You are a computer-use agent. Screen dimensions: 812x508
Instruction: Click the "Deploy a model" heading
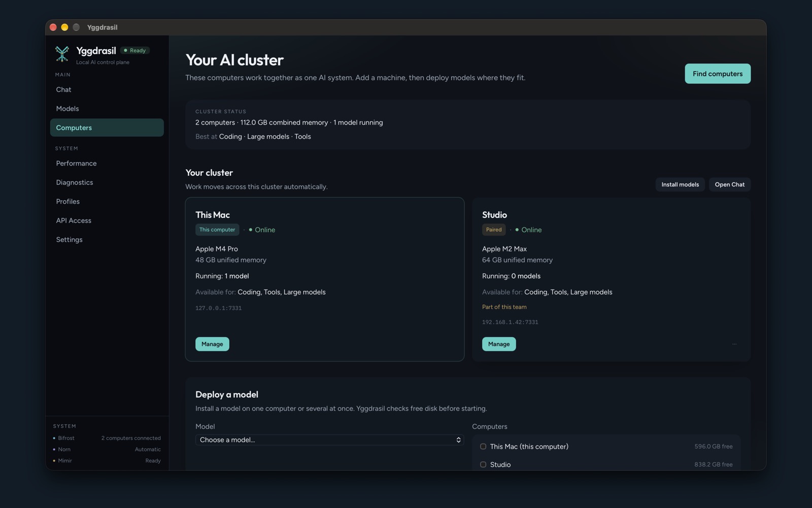[227, 394]
